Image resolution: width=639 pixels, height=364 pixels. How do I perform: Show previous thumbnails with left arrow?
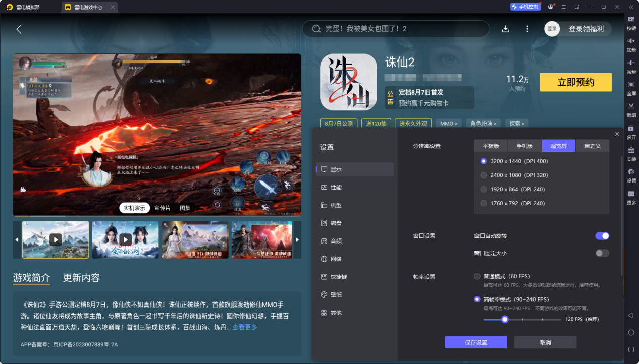click(17, 239)
